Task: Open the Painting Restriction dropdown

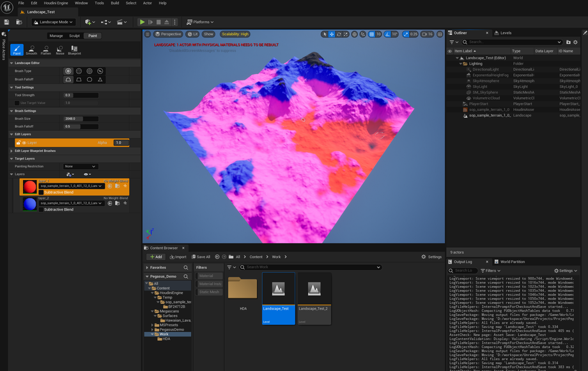Action: click(x=81, y=167)
